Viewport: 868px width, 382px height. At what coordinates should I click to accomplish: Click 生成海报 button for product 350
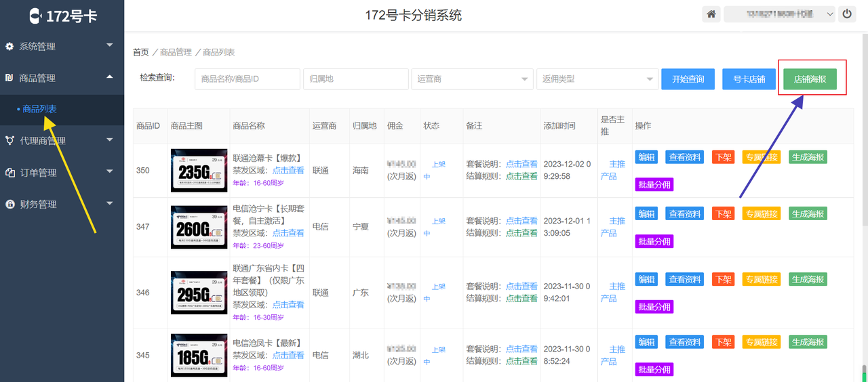[x=808, y=157]
